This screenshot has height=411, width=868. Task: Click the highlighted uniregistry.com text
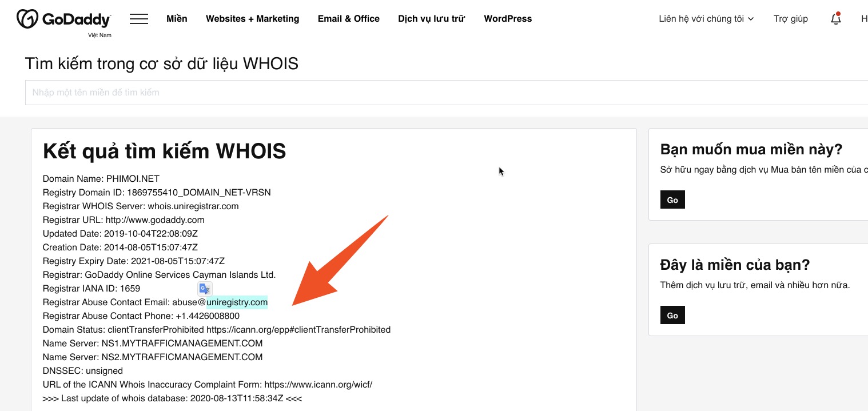(x=237, y=302)
